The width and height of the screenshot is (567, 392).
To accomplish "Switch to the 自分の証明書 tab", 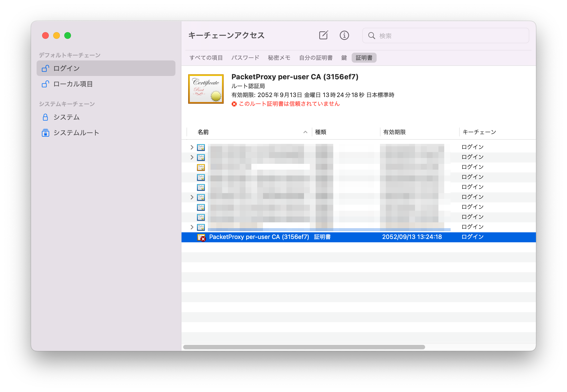I will 316,58.
